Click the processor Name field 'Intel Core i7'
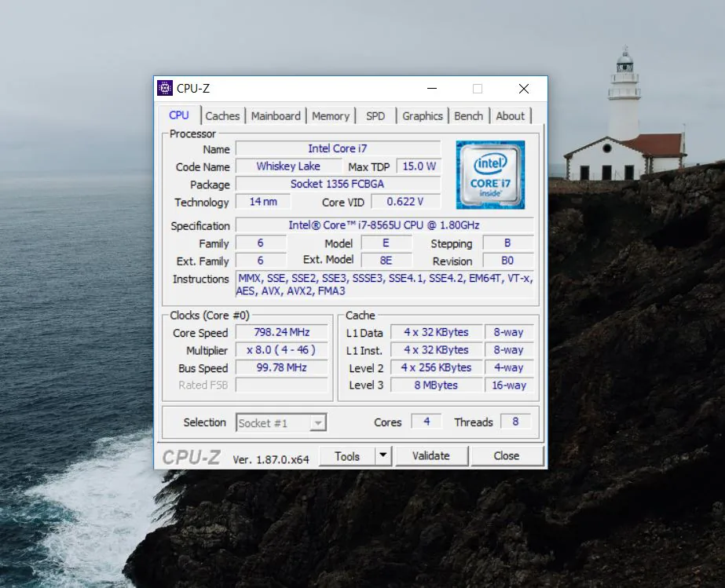725x588 pixels. (x=338, y=149)
